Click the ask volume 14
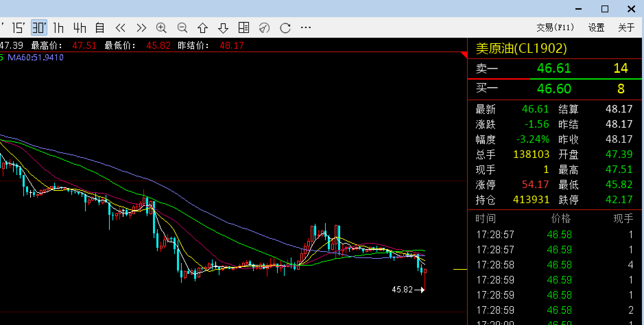644x325 pixels. click(621, 68)
